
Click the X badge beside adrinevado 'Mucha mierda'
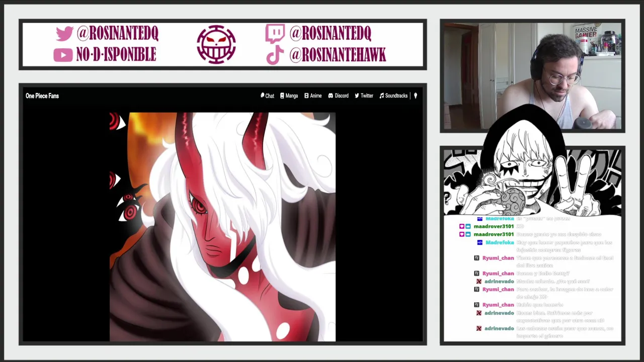pyautogui.click(x=479, y=282)
